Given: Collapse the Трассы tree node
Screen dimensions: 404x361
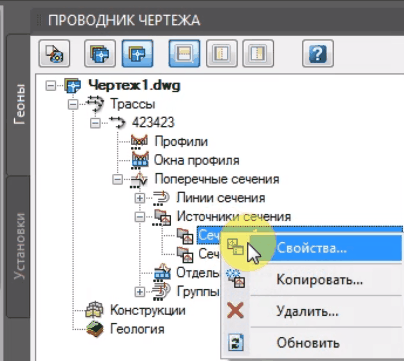Looking at the screenshot, I should coord(73,105).
